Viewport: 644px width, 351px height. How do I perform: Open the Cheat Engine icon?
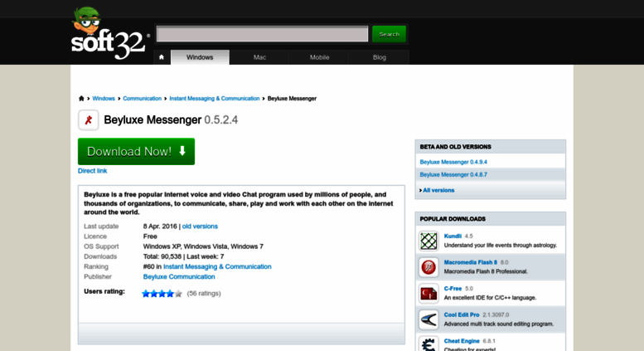[x=429, y=344]
